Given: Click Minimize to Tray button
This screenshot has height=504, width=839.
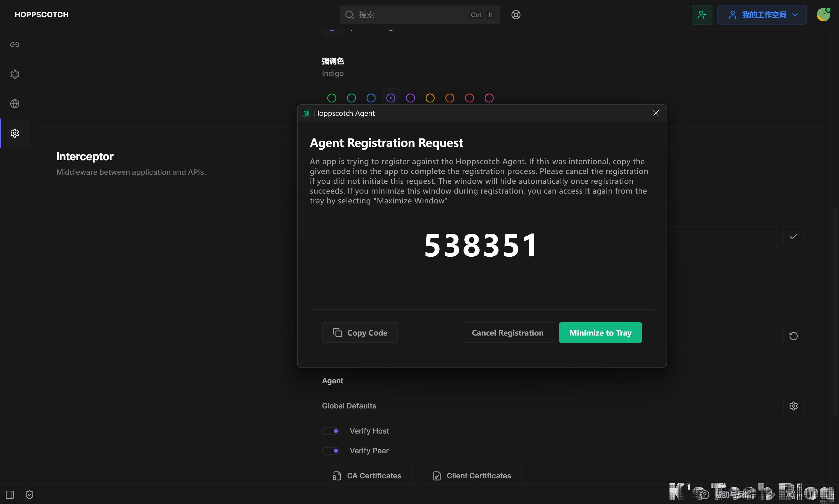Looking at the screenshot, I should pyautogui.click(x=600, y=333).
